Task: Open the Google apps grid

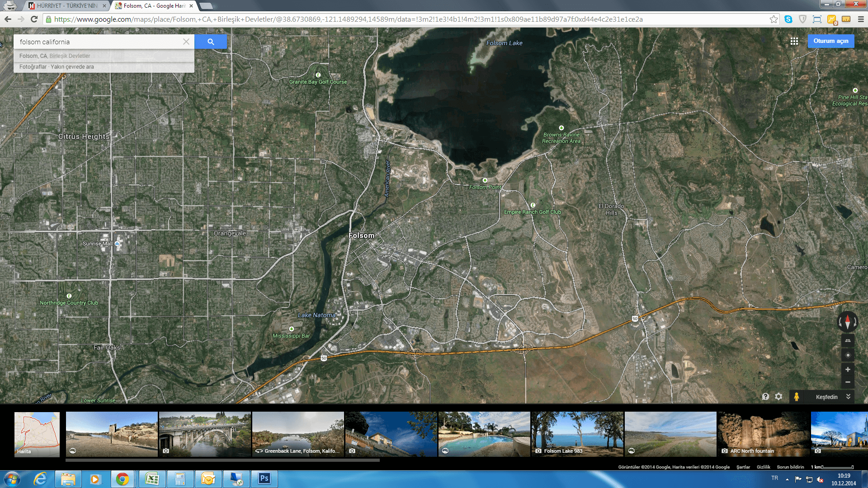Action: [x=794, y=41]
